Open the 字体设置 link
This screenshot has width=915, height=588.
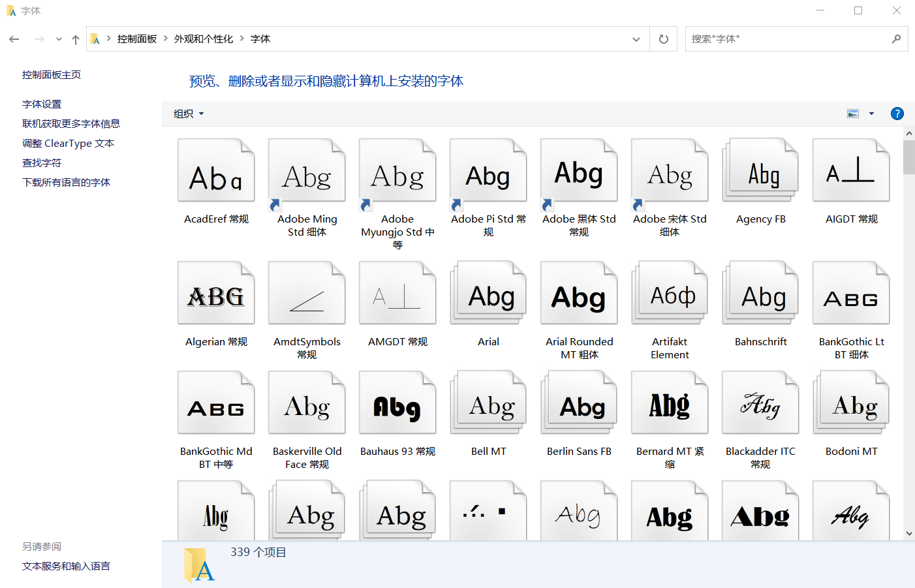click(x=42, y=104)
